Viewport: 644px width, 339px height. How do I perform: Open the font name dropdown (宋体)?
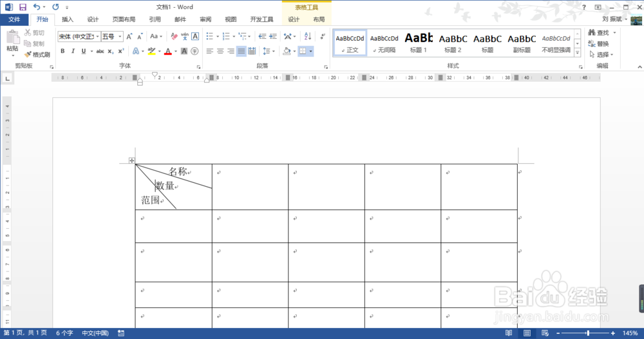click(97, 37)
